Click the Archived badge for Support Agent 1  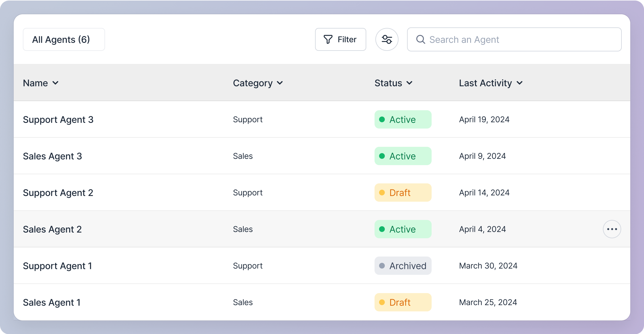point(403,266)
